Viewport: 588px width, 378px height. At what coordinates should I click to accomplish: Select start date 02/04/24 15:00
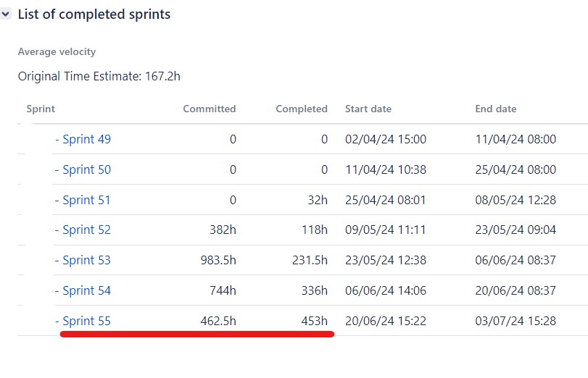tap(386, 139)
